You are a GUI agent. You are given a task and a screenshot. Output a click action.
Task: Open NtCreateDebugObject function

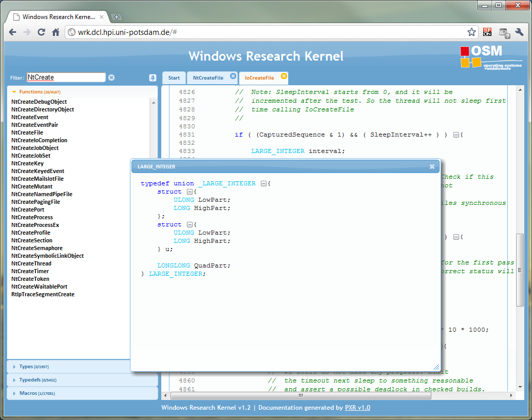(39, 102)
